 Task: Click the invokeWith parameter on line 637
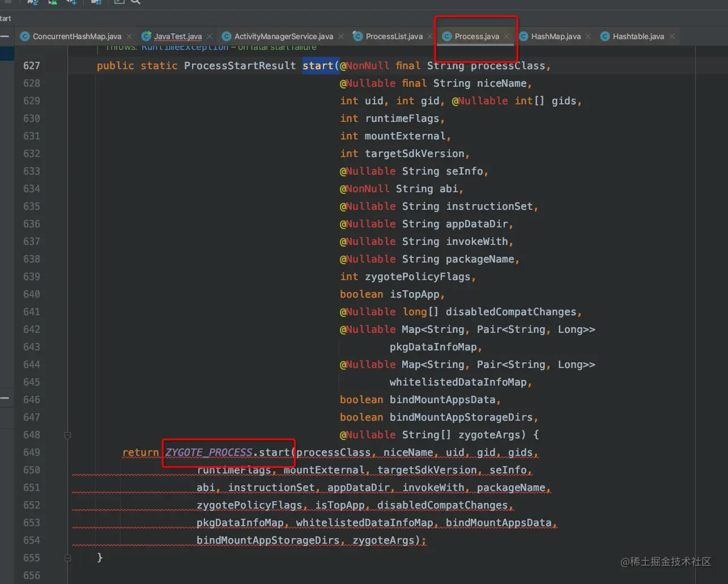pyautogui.click(x=477, y=242)
